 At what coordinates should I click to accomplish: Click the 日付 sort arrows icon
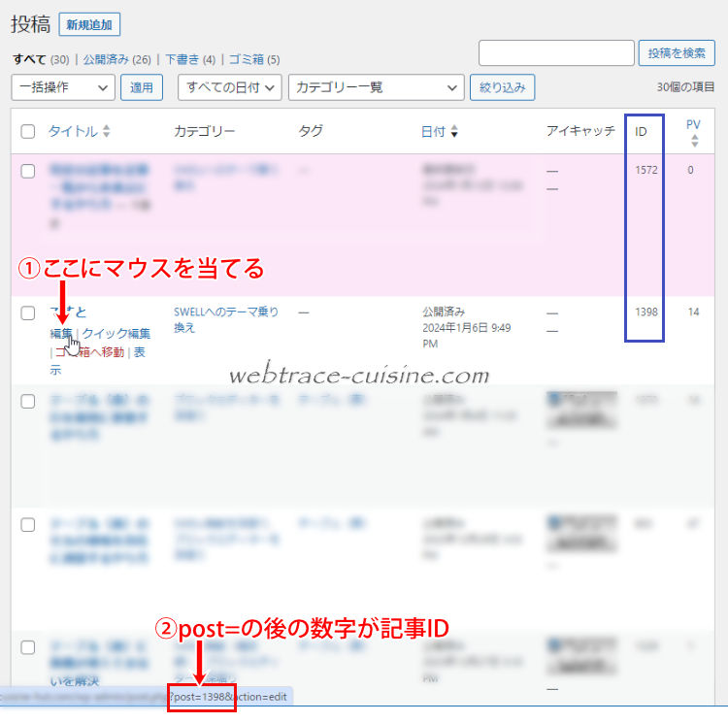pyautogui.click(x=454, y=132)
